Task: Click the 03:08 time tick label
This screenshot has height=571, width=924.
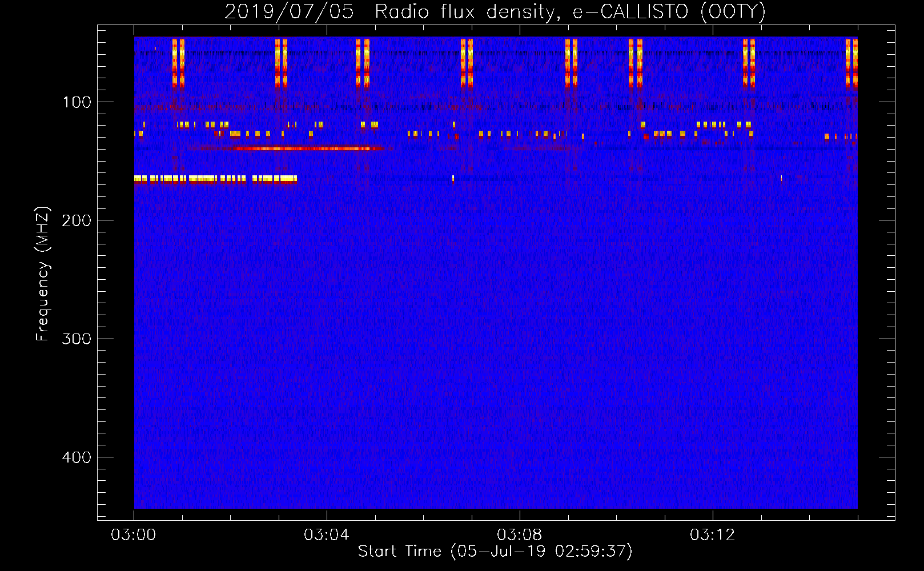Action: click(x=520, y=535)
